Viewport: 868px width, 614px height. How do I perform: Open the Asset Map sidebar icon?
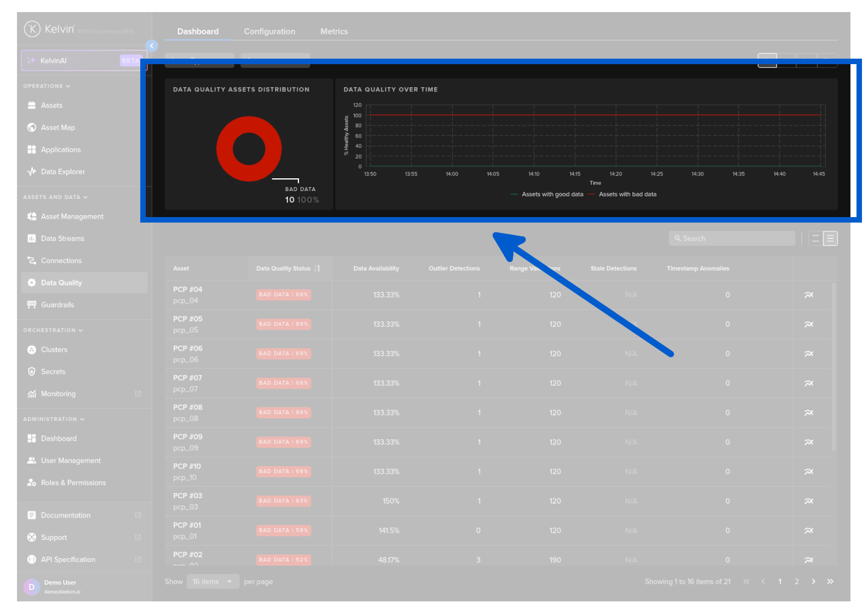tap(32, 128)
